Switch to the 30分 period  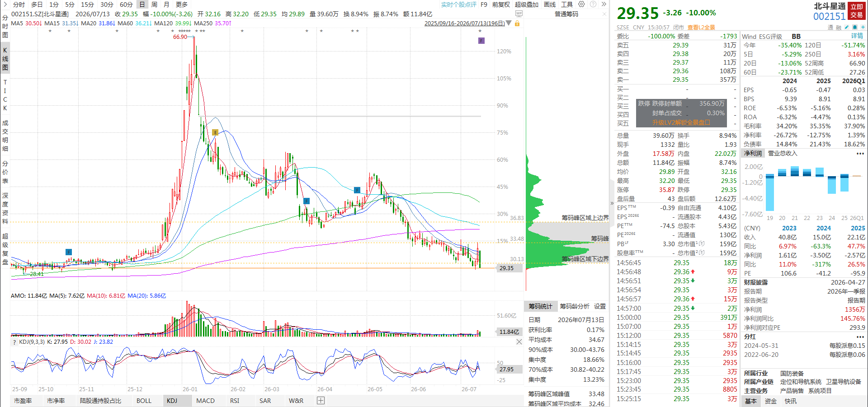click(x=107, y=5)
